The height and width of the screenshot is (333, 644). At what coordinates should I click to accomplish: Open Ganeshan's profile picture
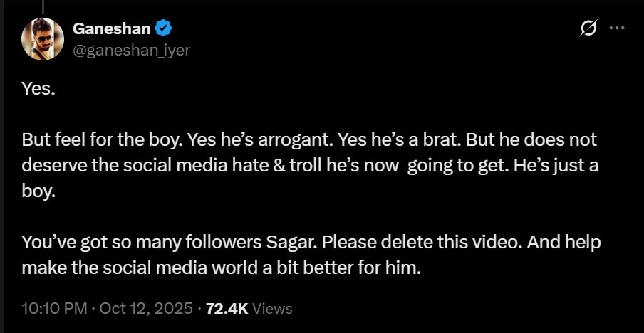(39, 38)
